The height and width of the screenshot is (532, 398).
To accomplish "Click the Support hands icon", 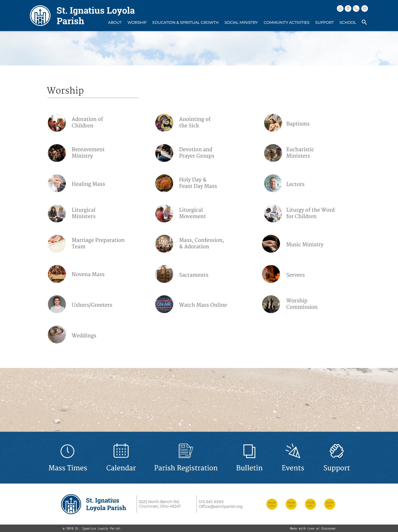I will coord(336,451).
